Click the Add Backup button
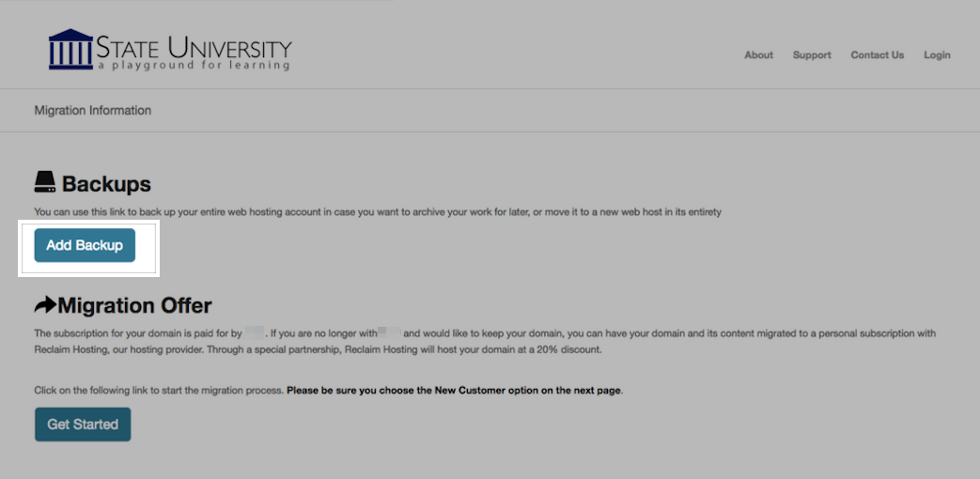 (85, 245)
